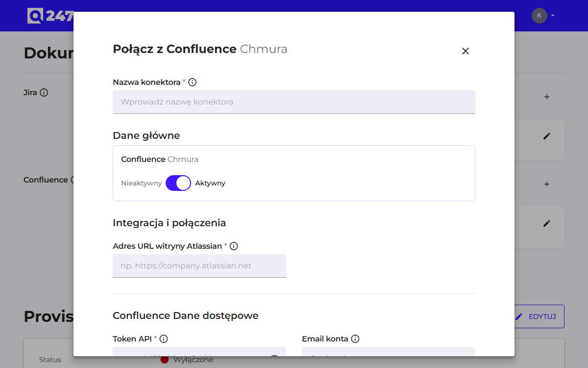Focus the Atlassian site URL field
588x368 pixels.
point(199,266)
